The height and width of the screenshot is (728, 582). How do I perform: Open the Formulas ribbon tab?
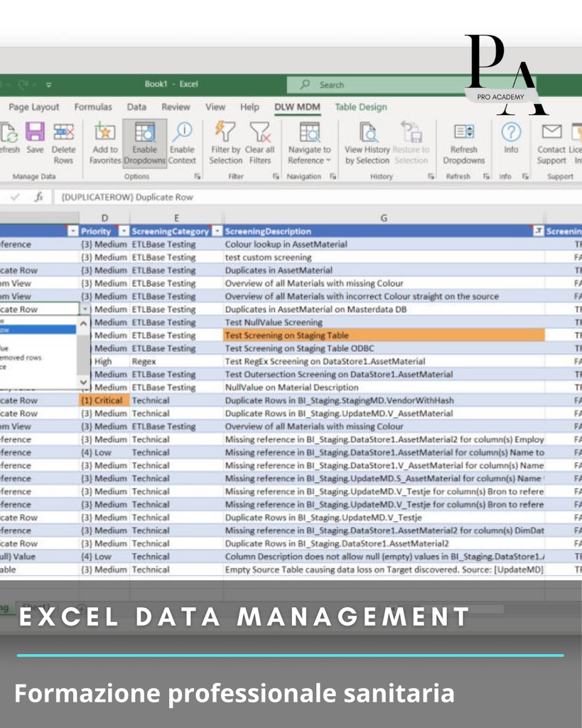(x=93, y=107)
